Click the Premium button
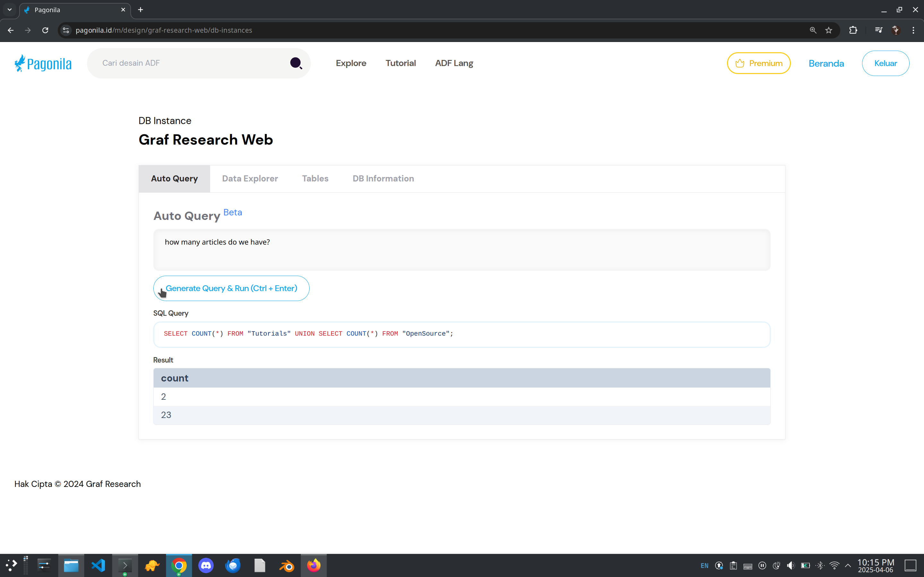 tap(758, 63)
